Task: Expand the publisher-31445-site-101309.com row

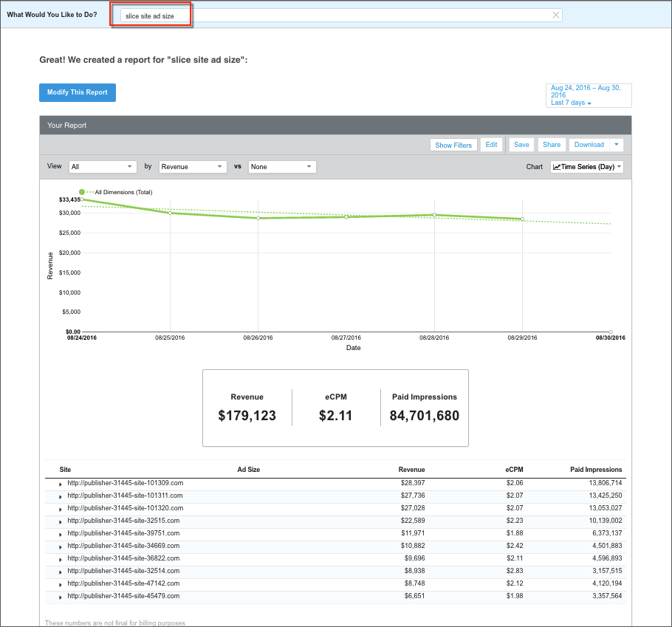Action: [61, 484]
